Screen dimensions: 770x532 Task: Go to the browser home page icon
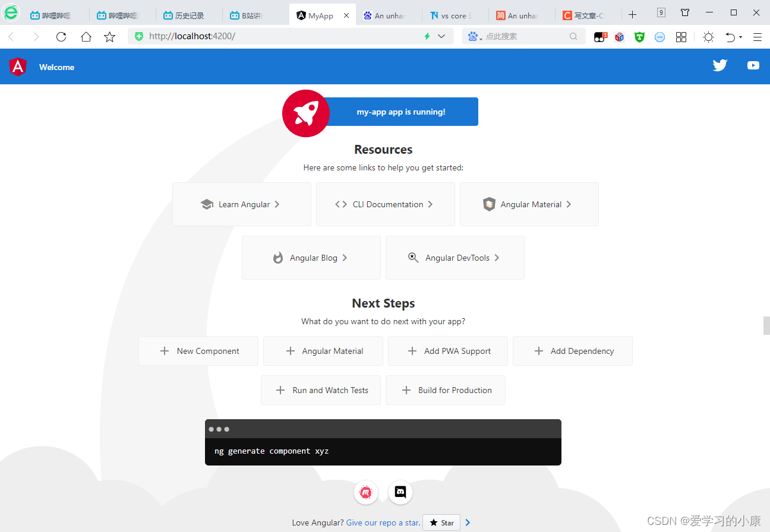(x=86, y=37)
